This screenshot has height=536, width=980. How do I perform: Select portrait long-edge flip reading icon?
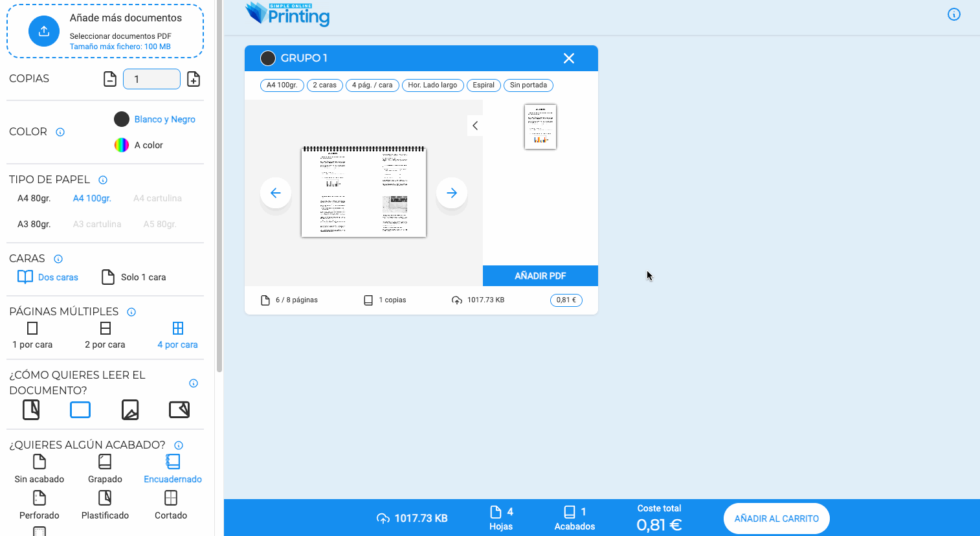click(x=31, y=410)
